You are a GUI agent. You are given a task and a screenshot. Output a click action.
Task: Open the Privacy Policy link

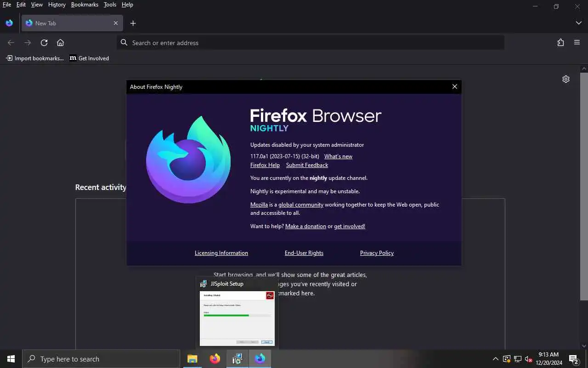[377, 253]
